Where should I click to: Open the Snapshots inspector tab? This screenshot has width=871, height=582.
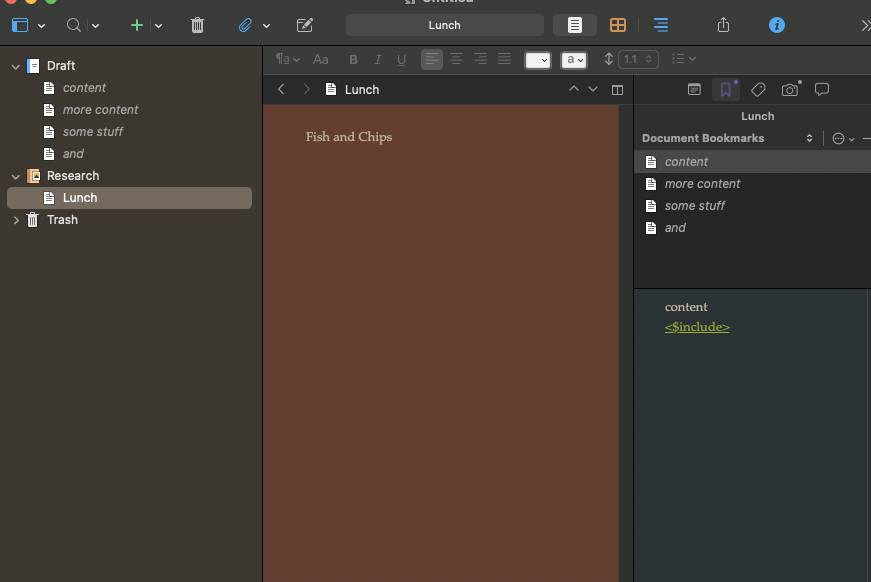pos(790,90)
